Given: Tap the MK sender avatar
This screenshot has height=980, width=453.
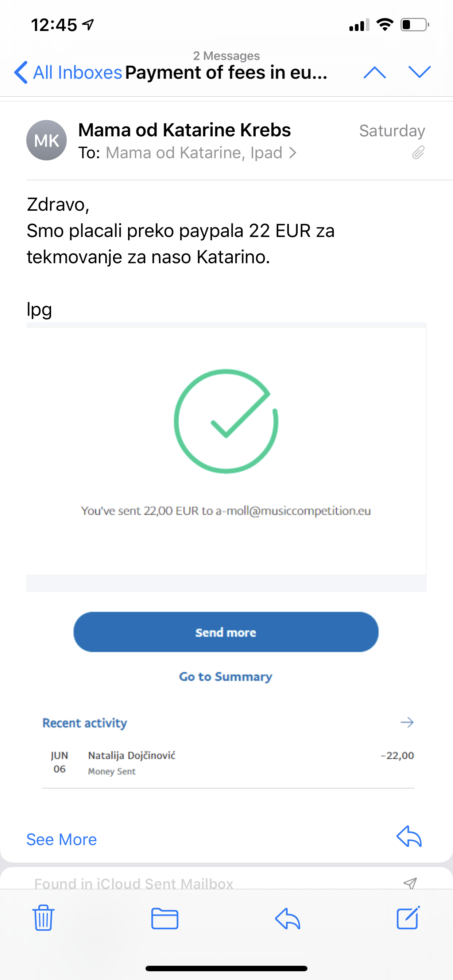Looking at the screenshot, I should point(46,140).
